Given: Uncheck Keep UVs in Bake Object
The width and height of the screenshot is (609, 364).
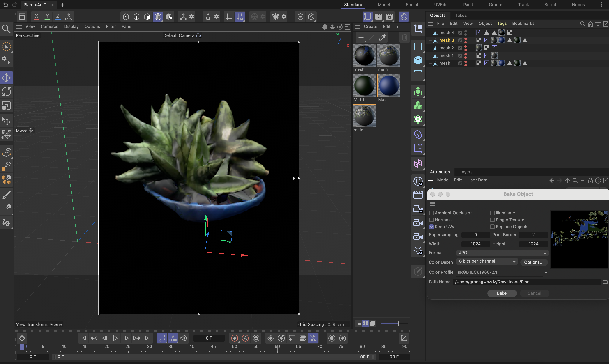Looking at the screenshot, I should click(x=432, y=227).
